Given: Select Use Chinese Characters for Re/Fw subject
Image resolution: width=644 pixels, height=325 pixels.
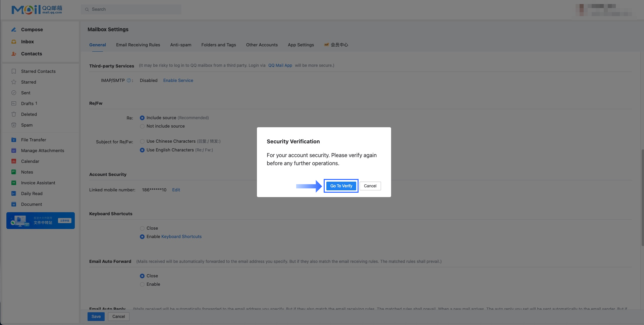Looking at the screenshot, I should tap(142, 141).
